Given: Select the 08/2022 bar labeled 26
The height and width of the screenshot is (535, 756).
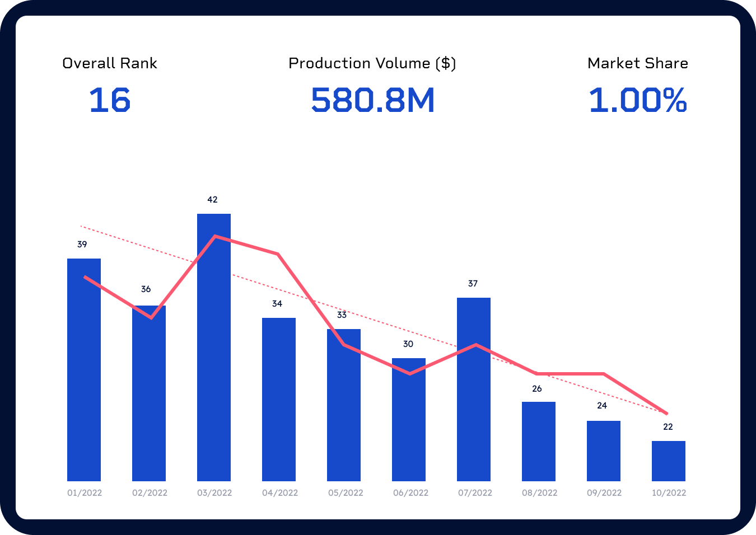Looking at the screenshot, I should pyautogui.click(x=539, y=442).
